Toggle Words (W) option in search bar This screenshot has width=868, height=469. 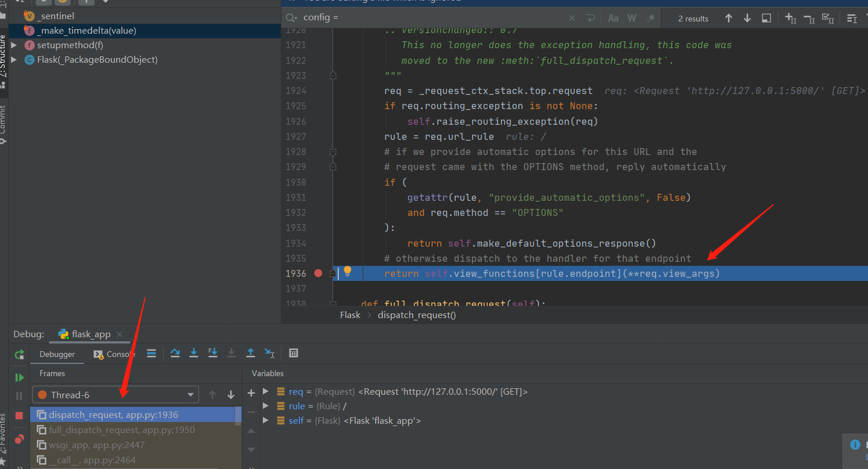632,18
